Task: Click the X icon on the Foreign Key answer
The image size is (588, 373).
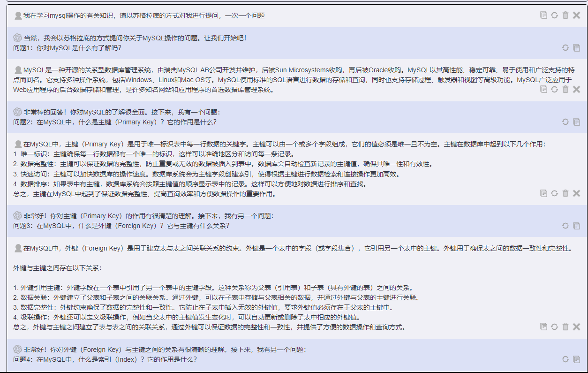Action: click(576, 327)
